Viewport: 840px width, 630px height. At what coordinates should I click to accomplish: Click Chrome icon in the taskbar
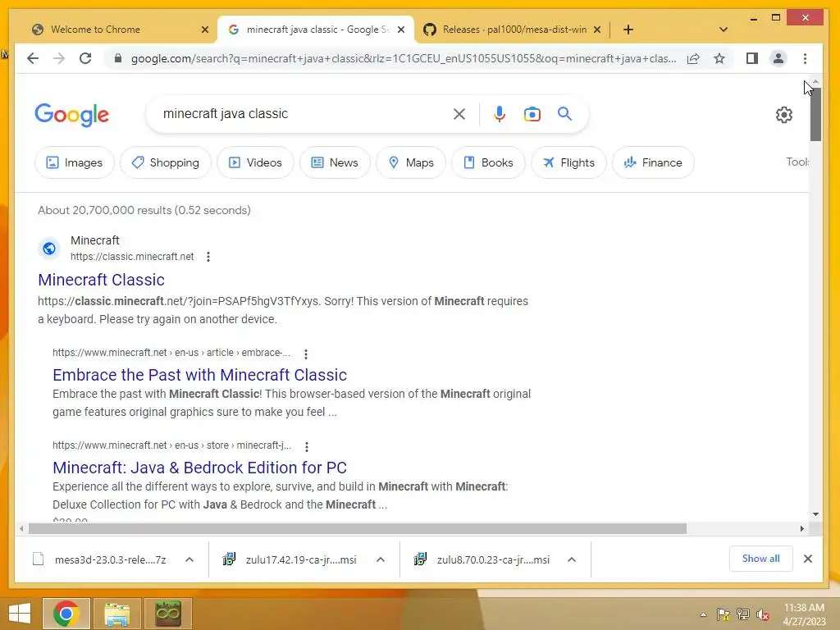click(x=66, y=614)
